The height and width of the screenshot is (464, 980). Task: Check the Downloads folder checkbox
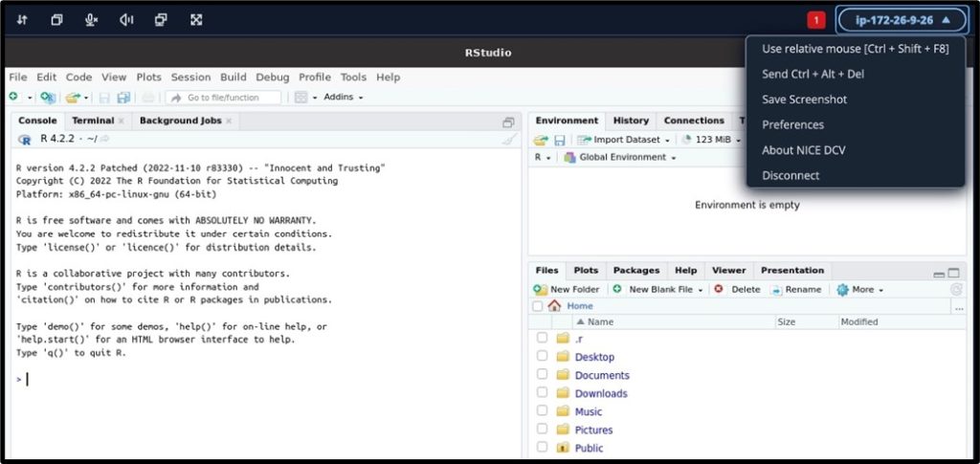[x=542, y=392]
